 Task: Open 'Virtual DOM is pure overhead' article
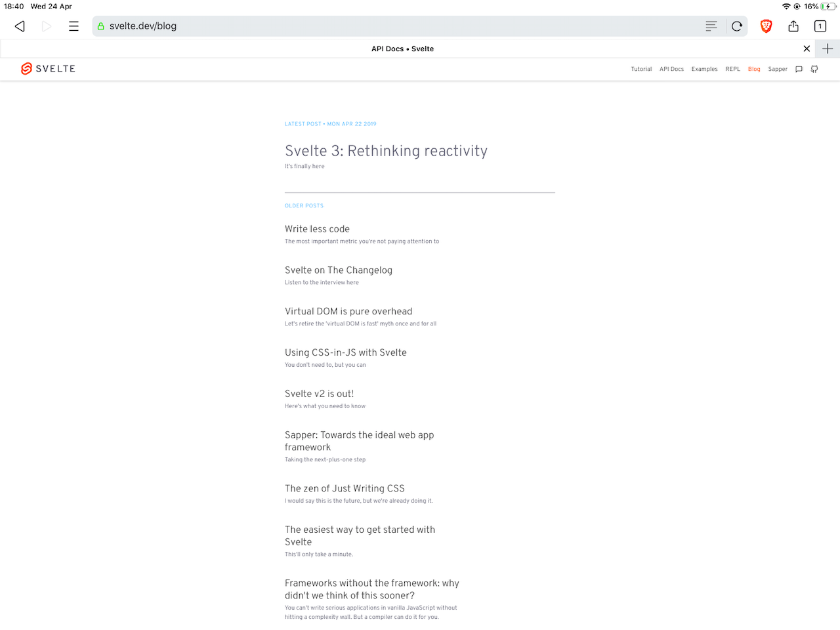point(348,311)
